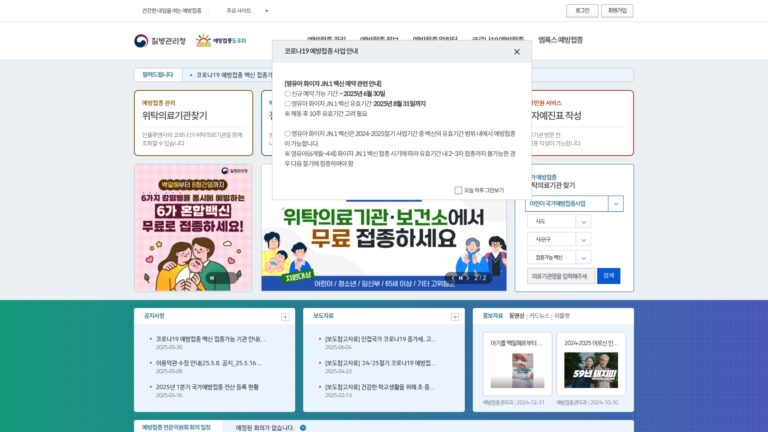Pause the 6가 혼합백신 banner
This screenshot has height=432, width=768.
(x=212, y=278)
